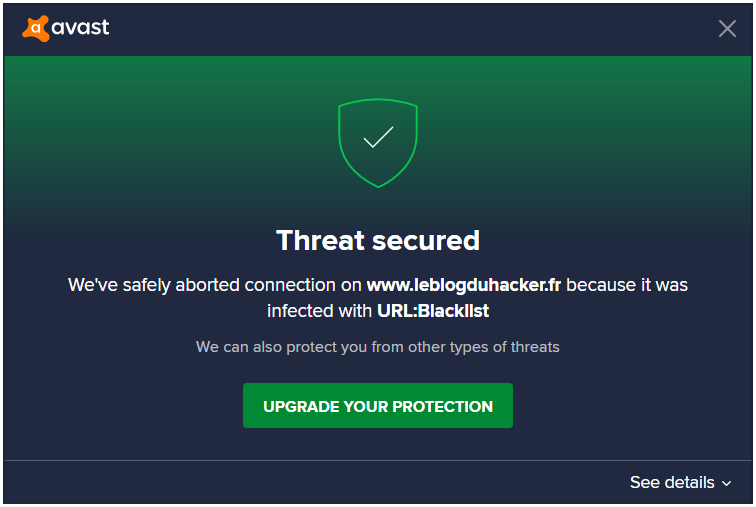Click the green shield outline icon
756x507 pixels.
point(378,143)
